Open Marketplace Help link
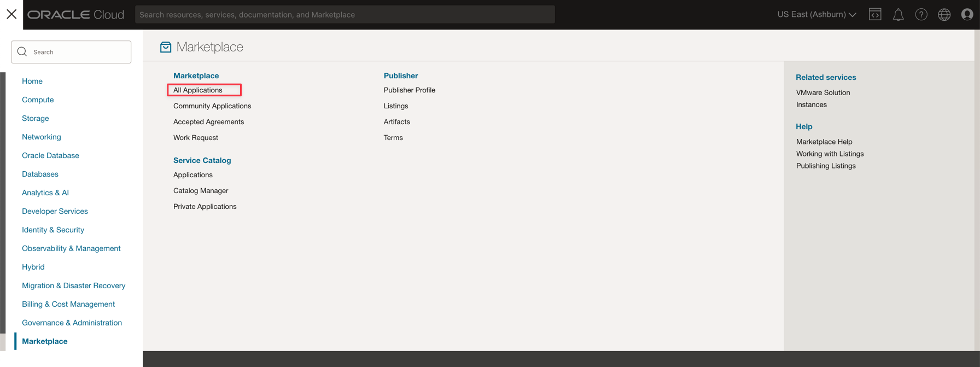This screenshot has width=980, height=367. pyautogui.click(x=824, y=142)
